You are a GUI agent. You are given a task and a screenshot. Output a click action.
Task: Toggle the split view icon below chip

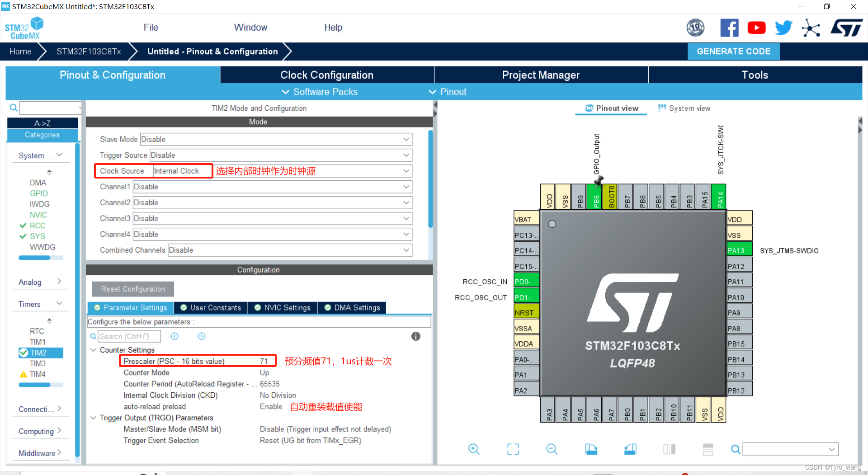pyautogui.click(x=669, y=449)
